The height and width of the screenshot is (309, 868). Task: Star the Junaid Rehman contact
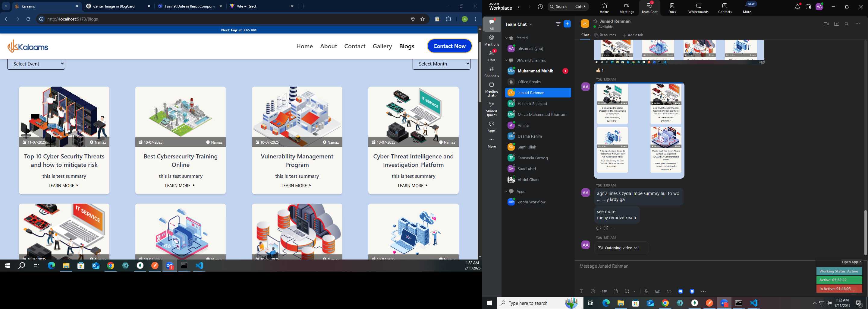[596, 21]
